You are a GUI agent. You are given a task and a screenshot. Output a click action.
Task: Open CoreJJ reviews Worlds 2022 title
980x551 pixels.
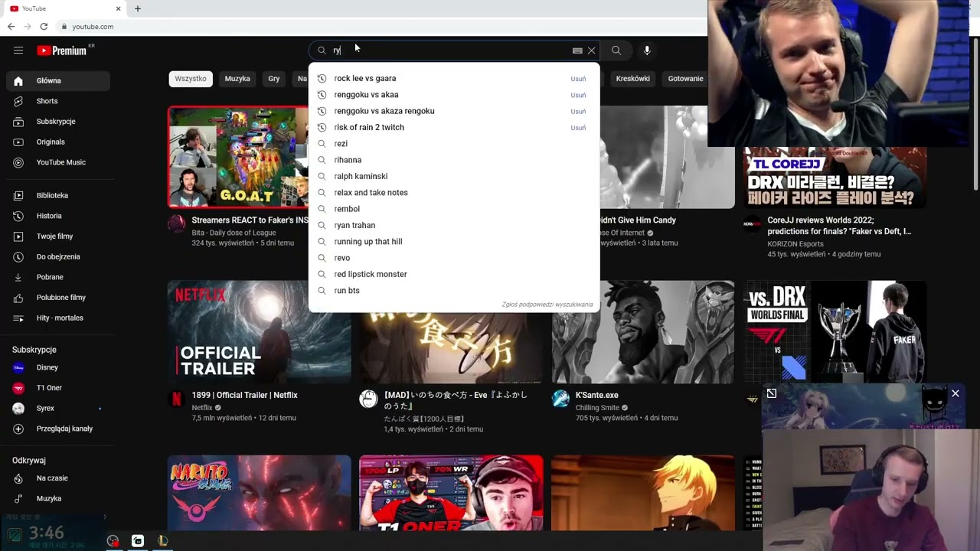point(840,226)
